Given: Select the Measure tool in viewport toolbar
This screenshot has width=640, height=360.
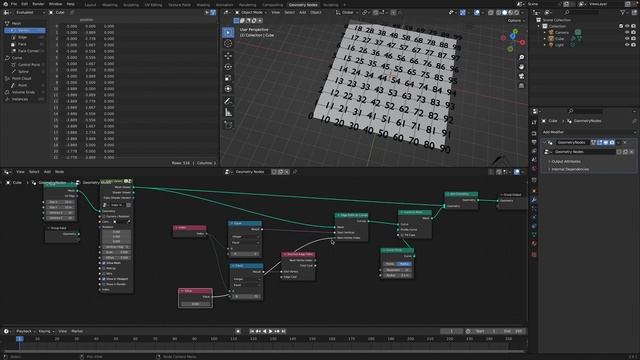Looking at the screenshot, I should pyautogui.click(x=228, y=112).
